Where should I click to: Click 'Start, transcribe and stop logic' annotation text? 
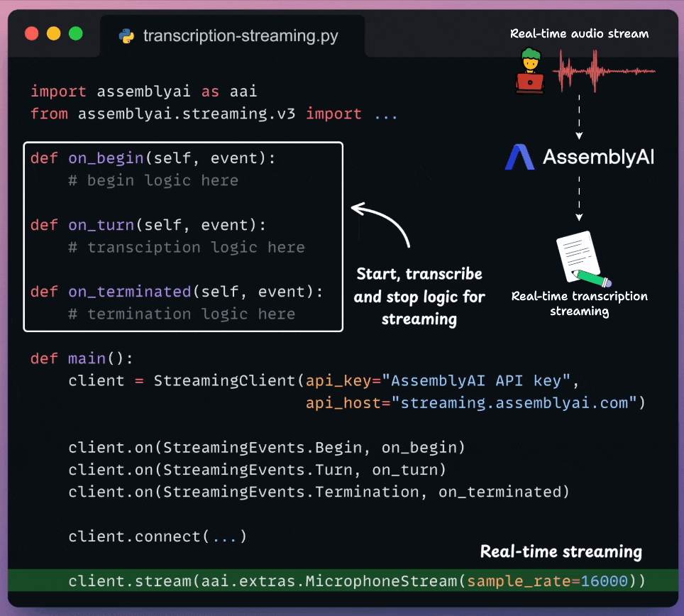tap(419, 297)
